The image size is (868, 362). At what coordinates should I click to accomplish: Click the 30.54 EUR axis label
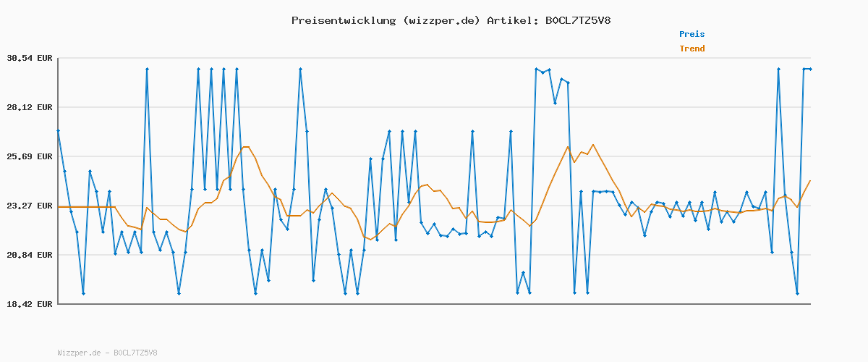[30, 58]
